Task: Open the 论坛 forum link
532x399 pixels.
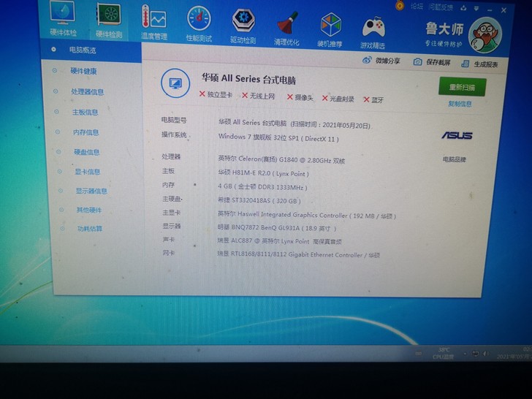Action: click(x=417, y=6)
